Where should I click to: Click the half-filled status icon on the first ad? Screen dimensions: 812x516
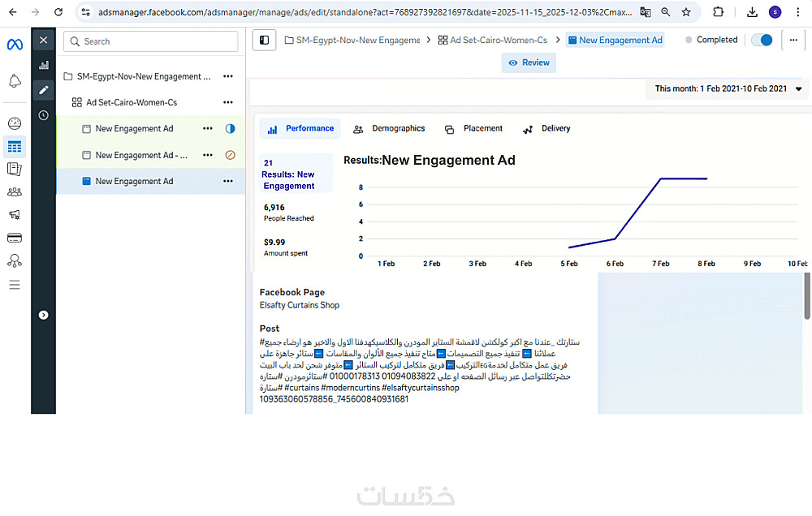pyautogui.click(x=230, y=128)
